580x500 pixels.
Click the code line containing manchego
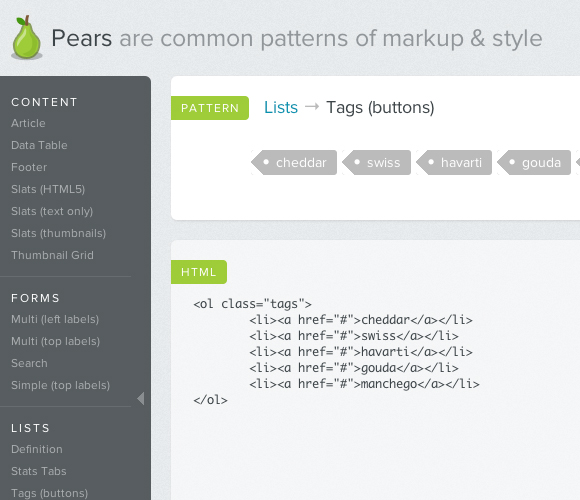364,384
